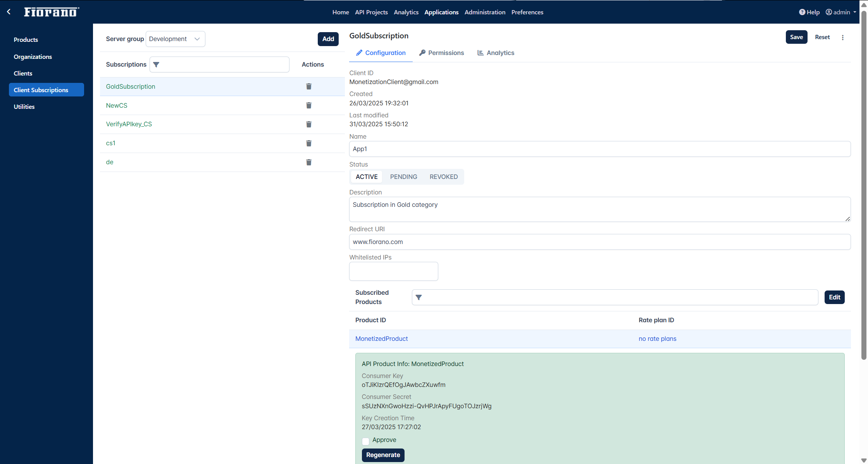Focus the Subscriptions filter field

[219, 65]
